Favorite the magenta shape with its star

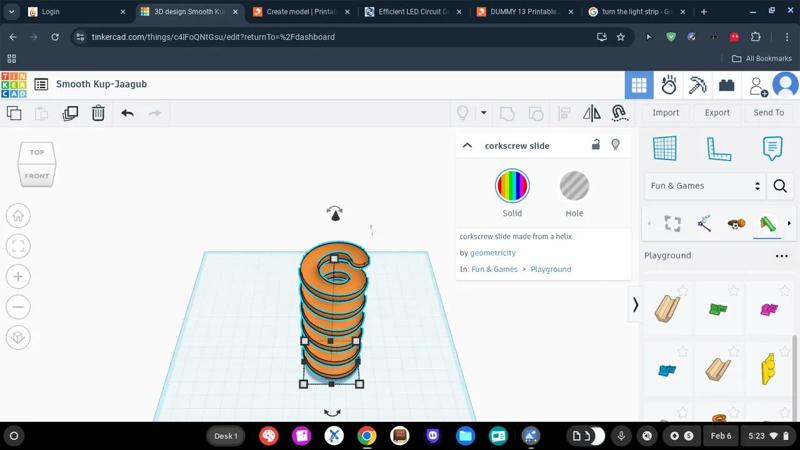pyautogui.click(x=784, y=291)
